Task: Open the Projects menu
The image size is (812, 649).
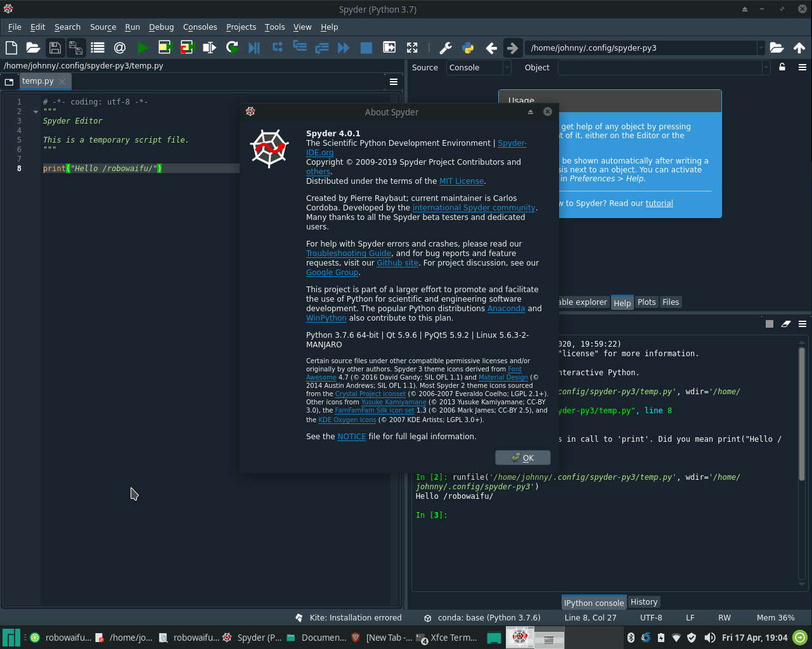Action: click(241, 27)
